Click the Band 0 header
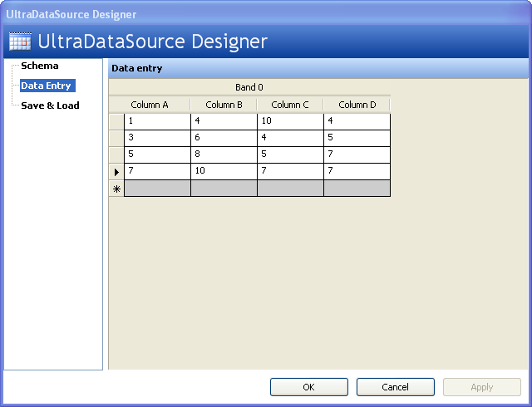This screenshot has width=532, height=407. tap(249, 87)
